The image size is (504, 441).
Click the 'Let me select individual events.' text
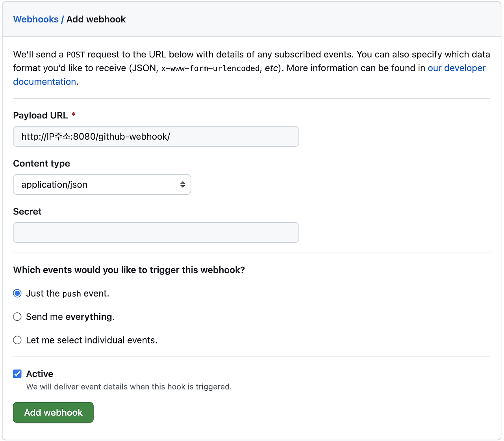pyautogui.click(x=91, y=340)
